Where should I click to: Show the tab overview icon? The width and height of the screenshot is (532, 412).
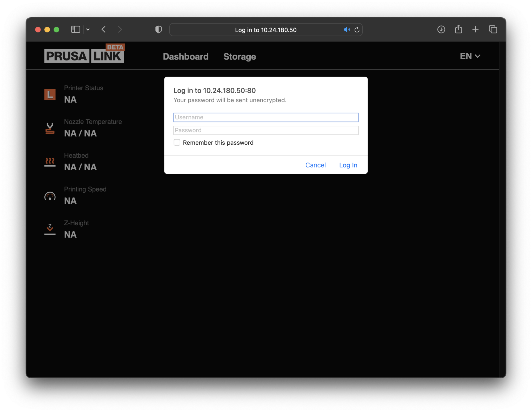click(x=493, y=30)
